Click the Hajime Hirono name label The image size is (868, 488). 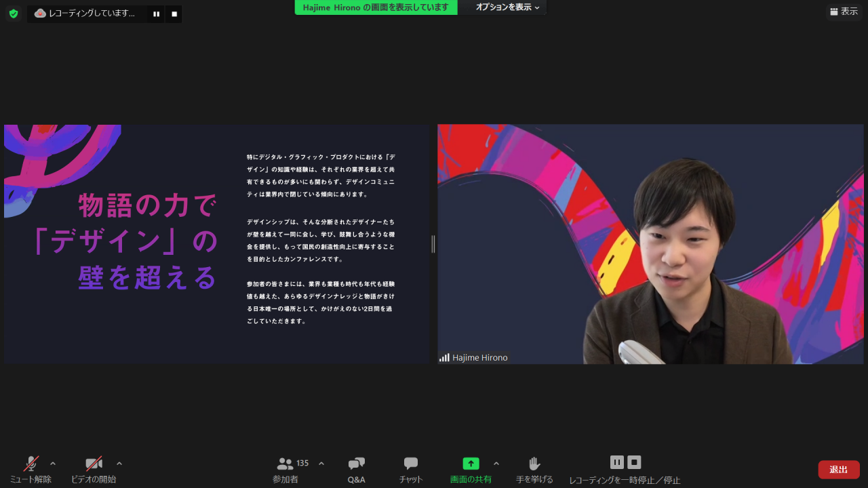480,358
